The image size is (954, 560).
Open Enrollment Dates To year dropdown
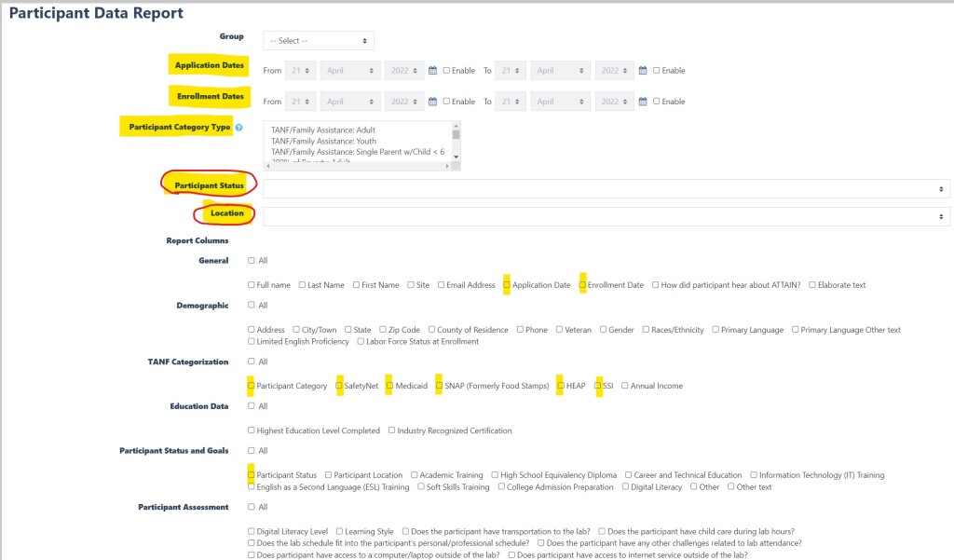tap(615, 102)
